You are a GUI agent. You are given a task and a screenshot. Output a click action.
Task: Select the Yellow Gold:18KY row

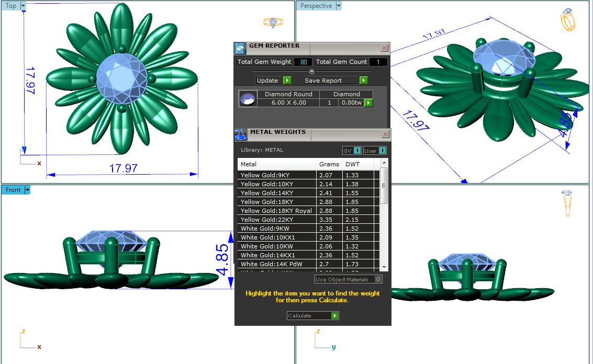point(276,202)
